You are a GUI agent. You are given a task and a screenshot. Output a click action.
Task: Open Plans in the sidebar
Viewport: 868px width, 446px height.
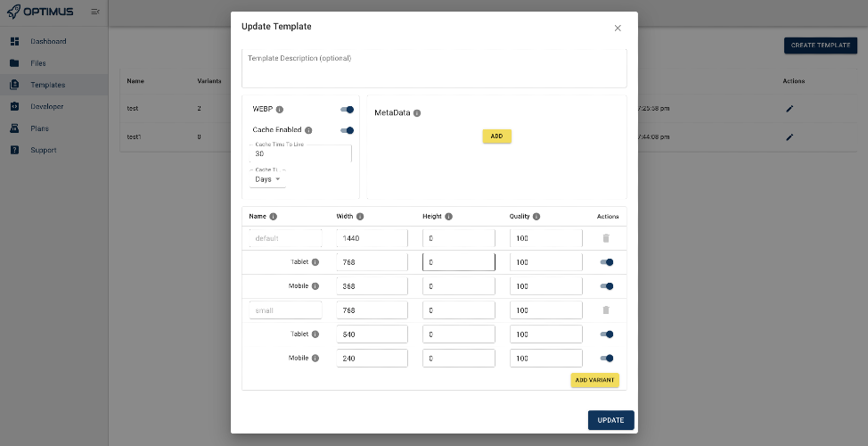click(53, 128)
